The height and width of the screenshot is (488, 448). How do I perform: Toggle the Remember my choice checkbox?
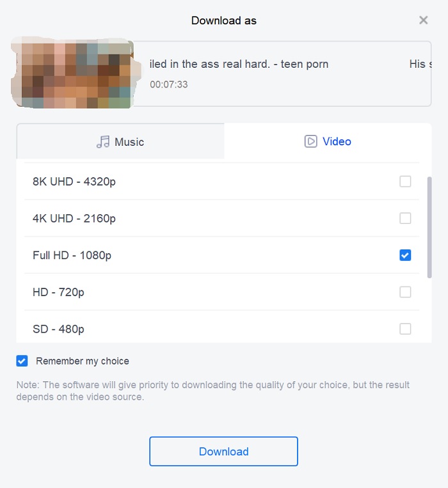[x=22, y=361]
